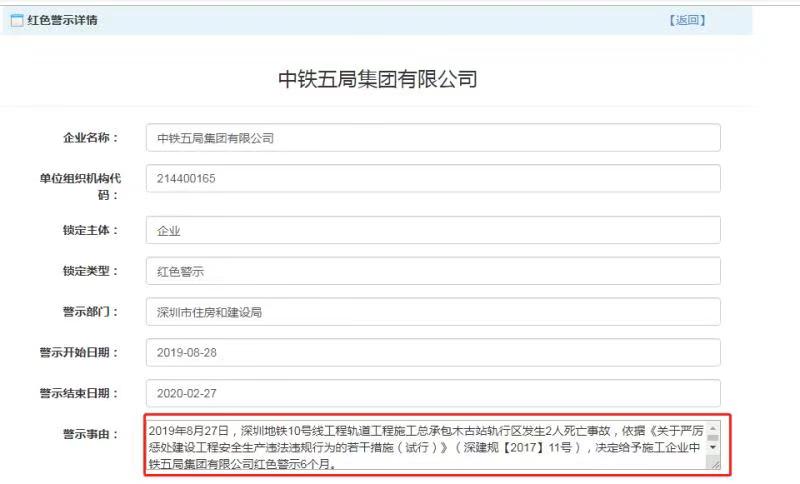Viewport: 800px width, 484px height.
Task: Click the 警示开始日期 label
Action: [x=79, y=352]
